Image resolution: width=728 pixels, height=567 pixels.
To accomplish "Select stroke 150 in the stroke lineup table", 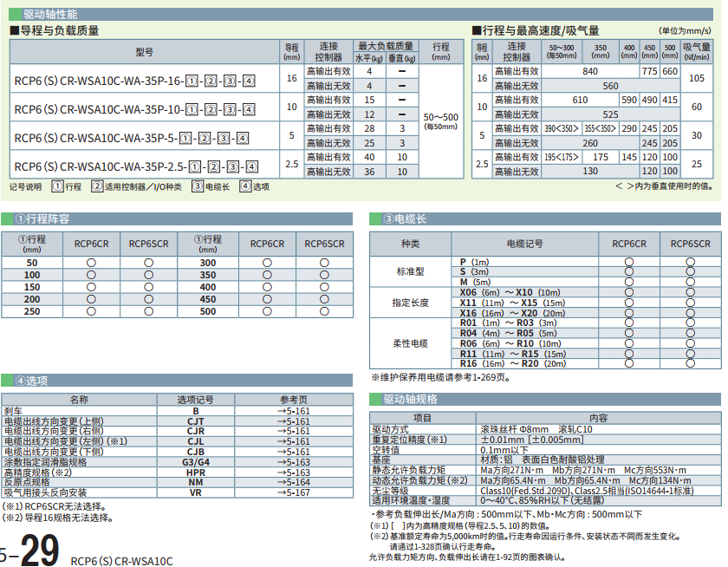I will tap(32, 287).
